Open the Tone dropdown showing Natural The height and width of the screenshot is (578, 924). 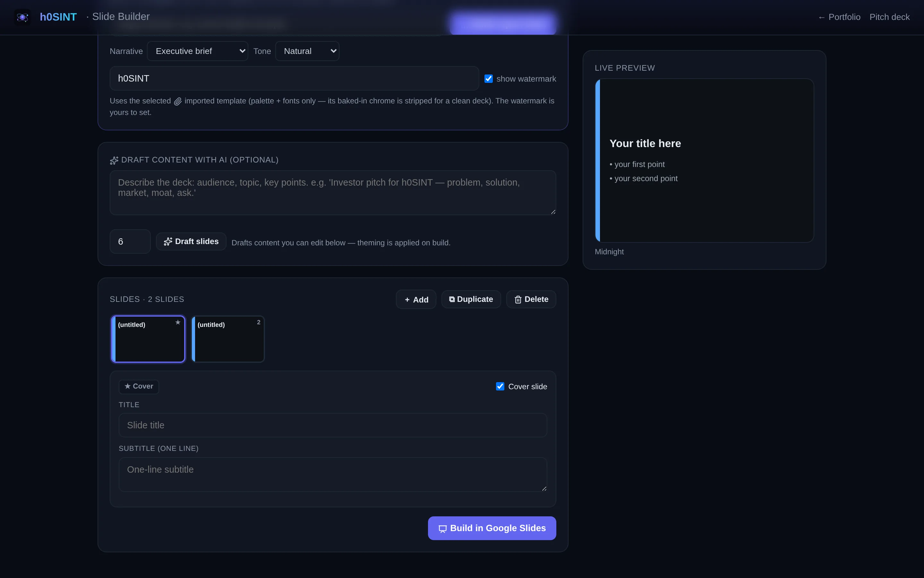click(307, 51)
